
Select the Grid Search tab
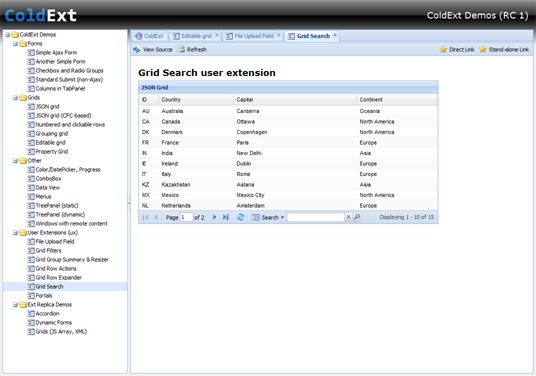(x=312, y=36)
